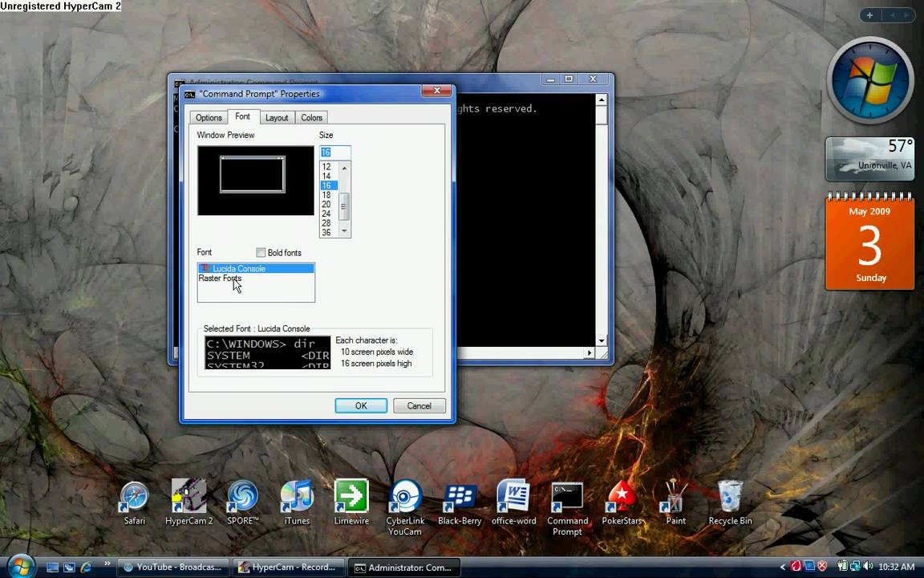
Task: Click the Windows clock sidebar gadget
Action: point(869,80)
